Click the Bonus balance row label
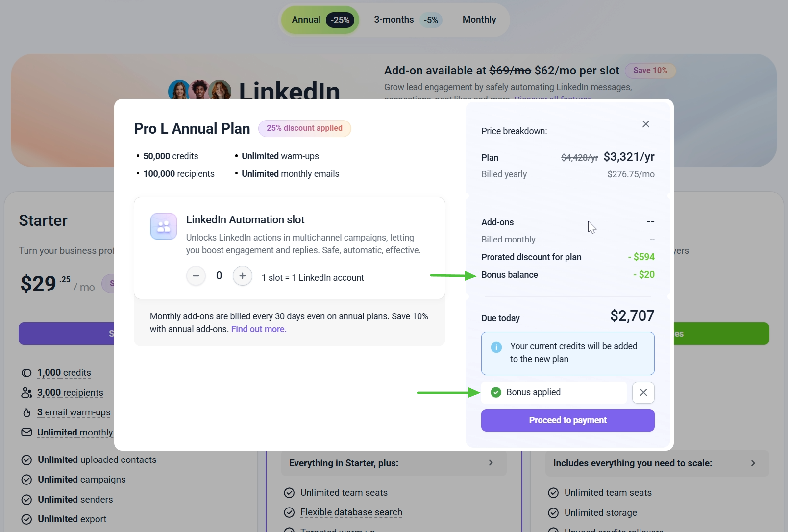 tap(510, 275)
